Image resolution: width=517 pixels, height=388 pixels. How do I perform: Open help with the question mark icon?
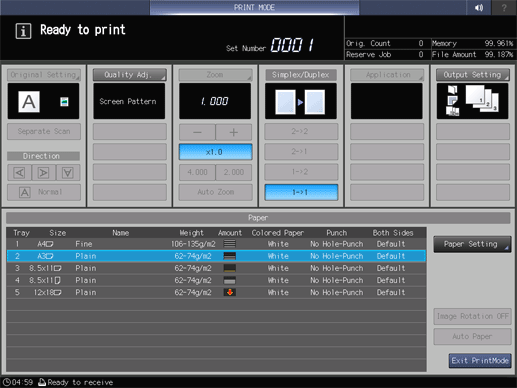pos(504,7)
